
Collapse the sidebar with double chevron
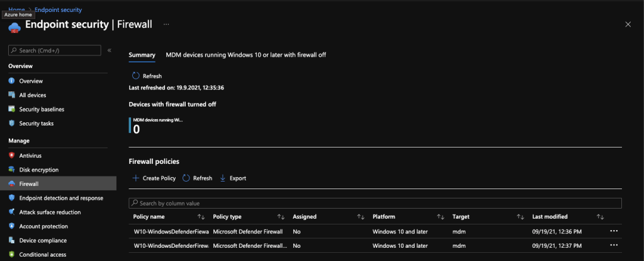(110, 50)
